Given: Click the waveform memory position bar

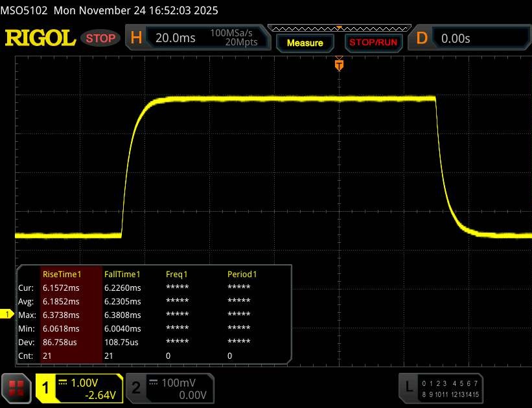Looking at the screenshot, I should (x=338, y=28).
